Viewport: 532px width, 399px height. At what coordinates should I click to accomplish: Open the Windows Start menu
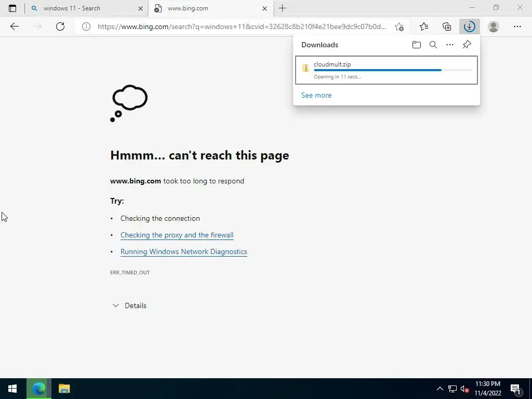click(12, 389)
